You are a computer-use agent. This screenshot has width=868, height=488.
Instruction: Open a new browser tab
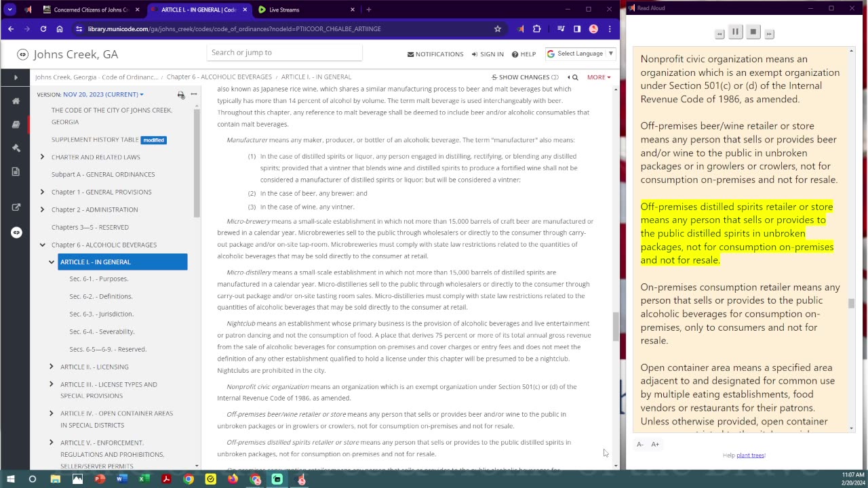click(x=369, y=9)
